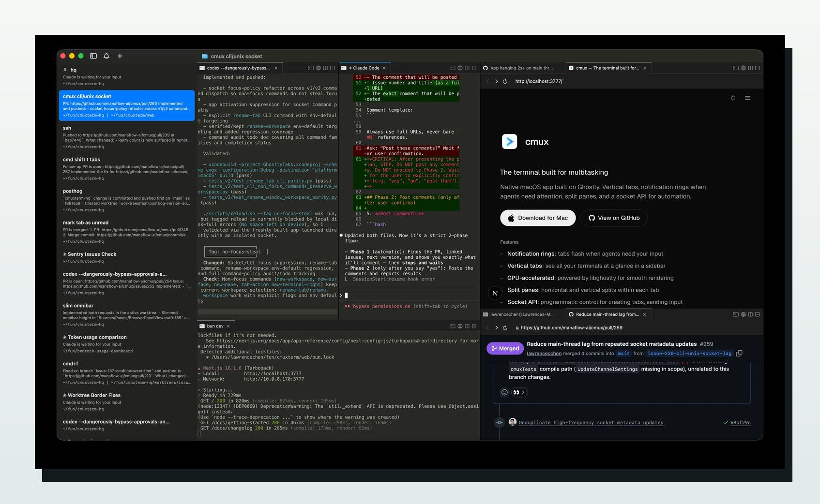Open main branch link in PR header

coord(623,354)
